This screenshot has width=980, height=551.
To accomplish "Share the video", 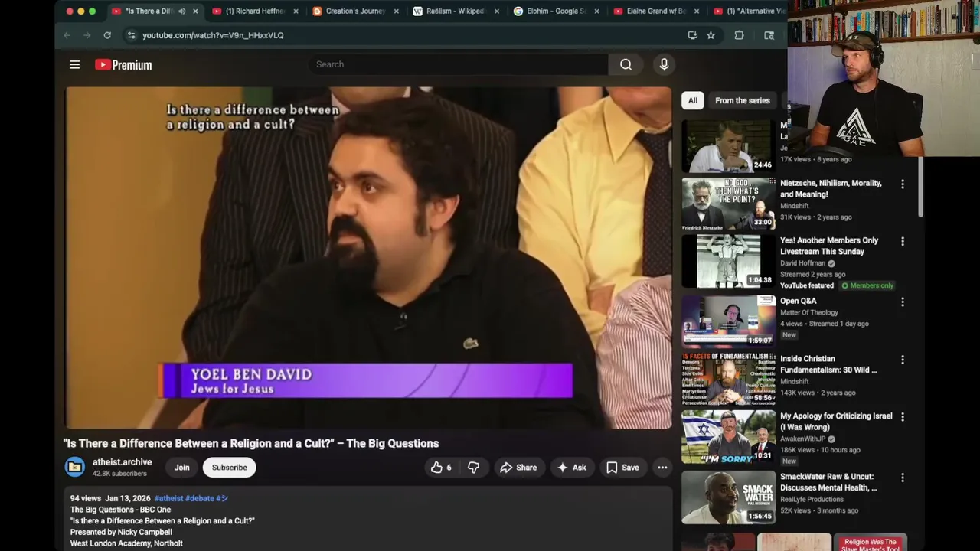I will (518, 468).
